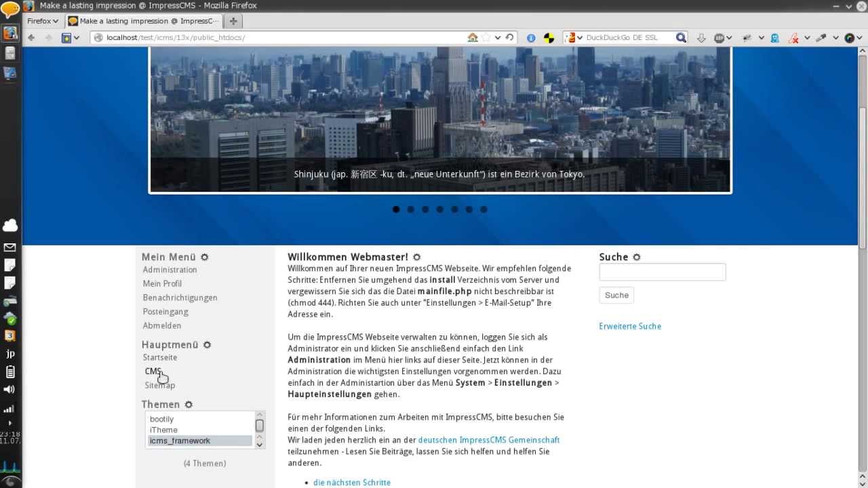Click the round dark toolbar icon at far right
Screen dimensions: 868x488
click(x=849, y=38)
